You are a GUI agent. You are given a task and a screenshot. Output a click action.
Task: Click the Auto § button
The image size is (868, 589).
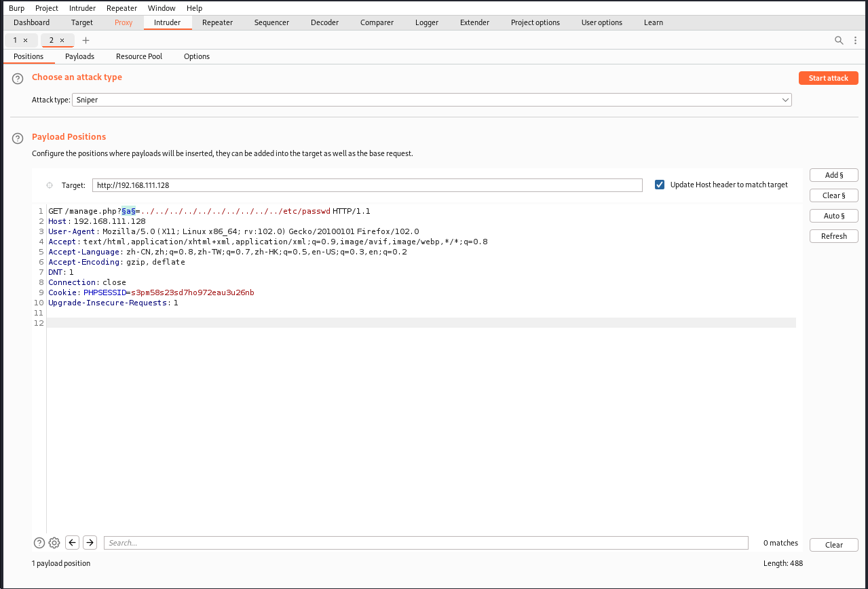pyautogui.click(x=834, y=216)
